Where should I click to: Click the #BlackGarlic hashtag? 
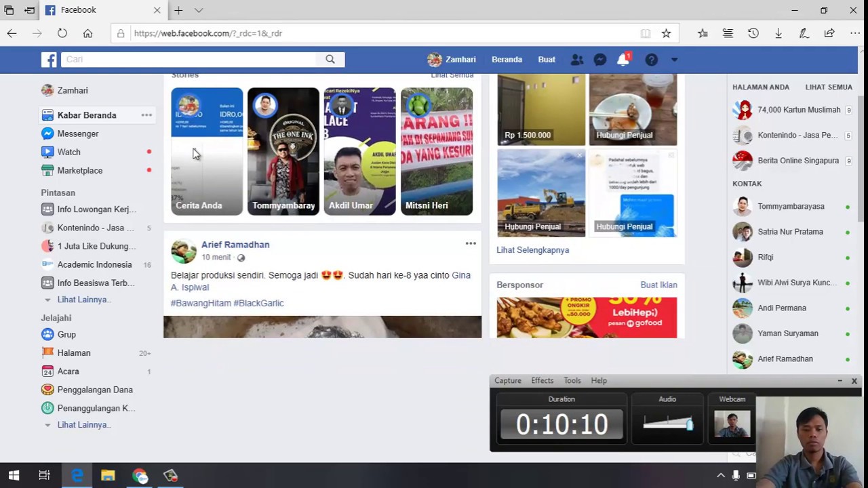(x=258, y=303)
